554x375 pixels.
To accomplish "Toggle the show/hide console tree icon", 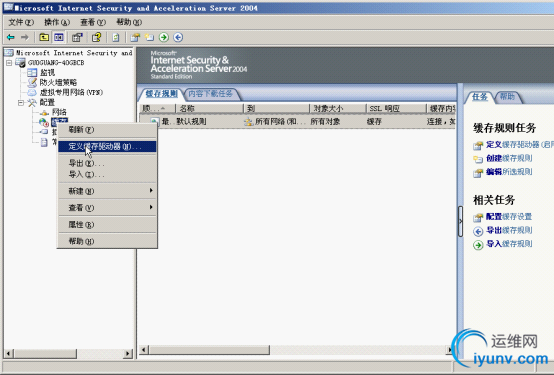I will point(59,37).
